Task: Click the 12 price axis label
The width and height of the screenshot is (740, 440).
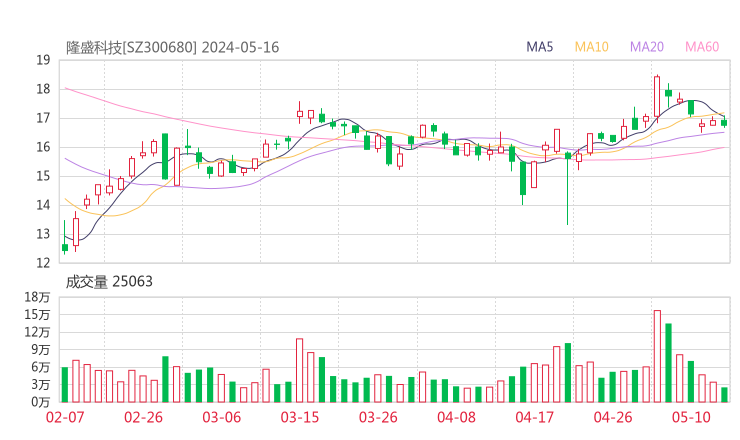Action: (43, 263)
